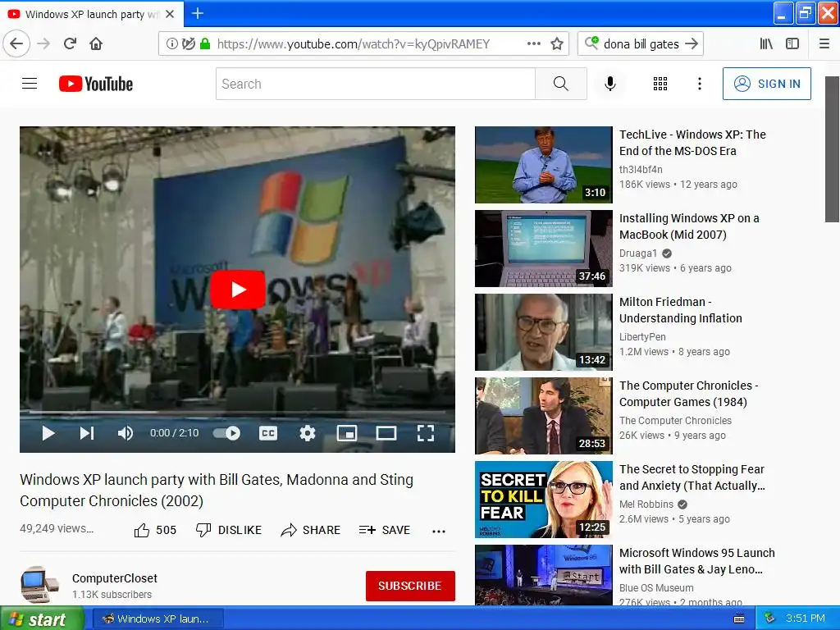This screenshot has height=630, width=840.
Task: Open more actions below the video
Action: tap(438, 531)
